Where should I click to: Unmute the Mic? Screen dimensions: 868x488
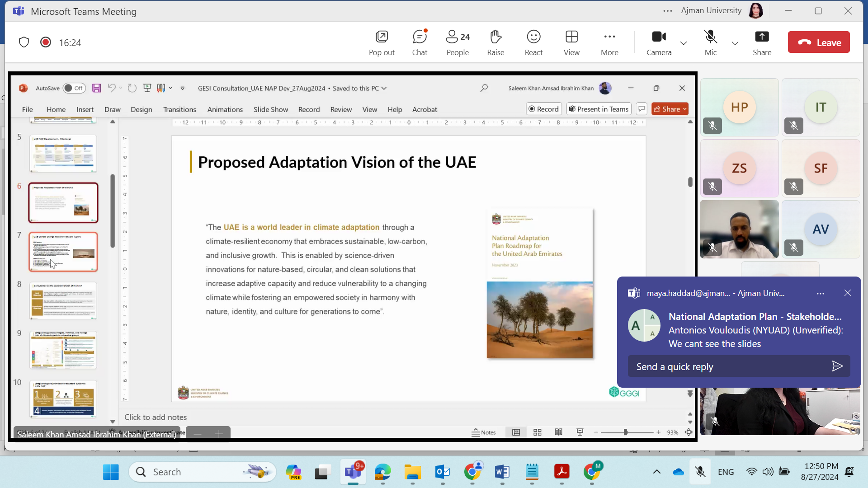coord(710,42)
